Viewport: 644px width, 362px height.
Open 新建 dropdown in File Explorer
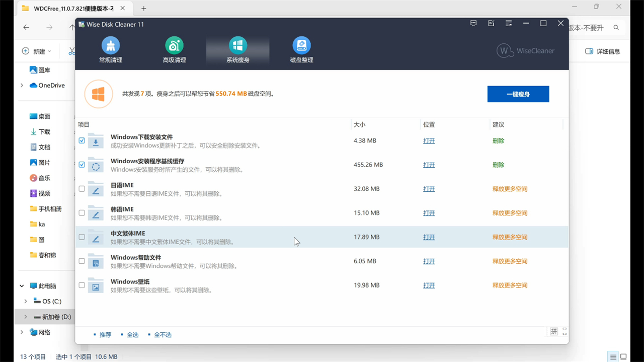[x=36, y=51]
